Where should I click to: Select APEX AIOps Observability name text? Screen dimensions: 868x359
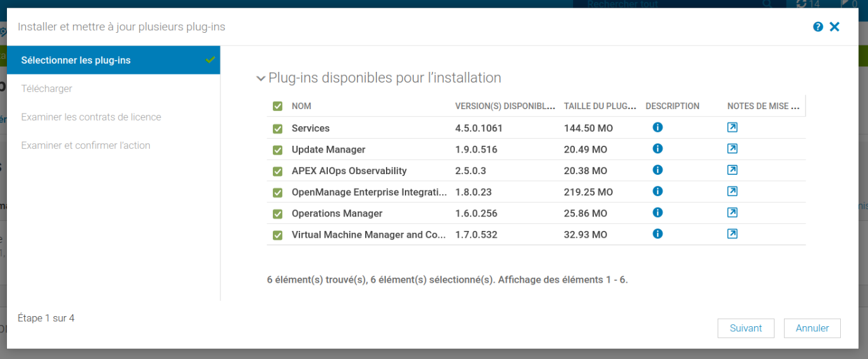point(349,171)
